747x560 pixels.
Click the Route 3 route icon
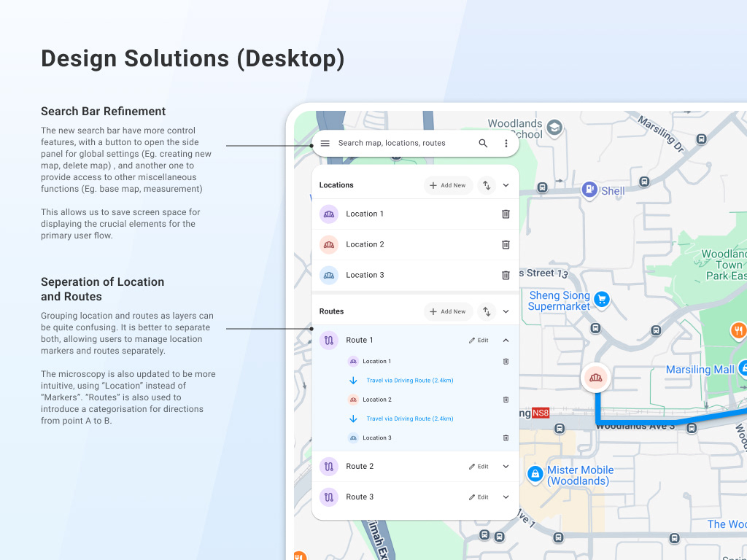pos(329,497)
